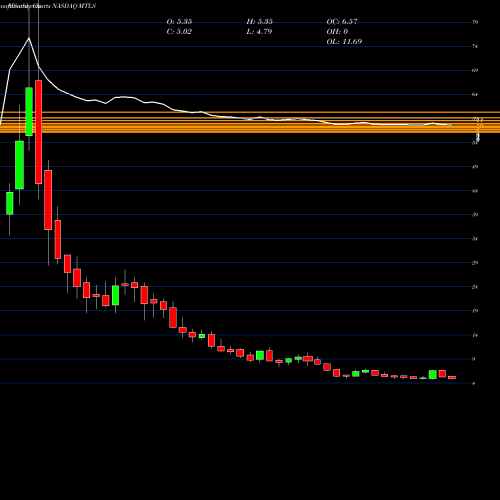Click the price axis label '14'
This screenshot has width=500, height=500.
pos(475,335)
